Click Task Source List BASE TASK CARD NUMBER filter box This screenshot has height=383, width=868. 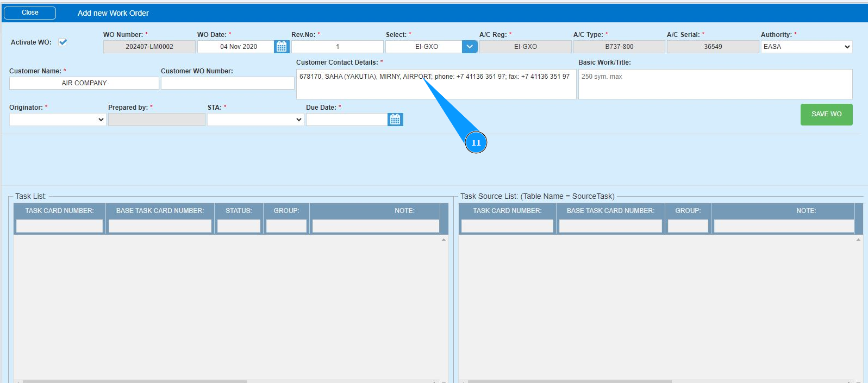pos(610,226)
